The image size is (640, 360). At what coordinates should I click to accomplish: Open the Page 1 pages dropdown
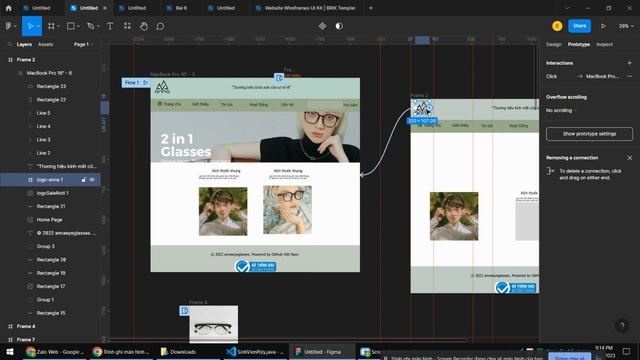pos(83,44)
